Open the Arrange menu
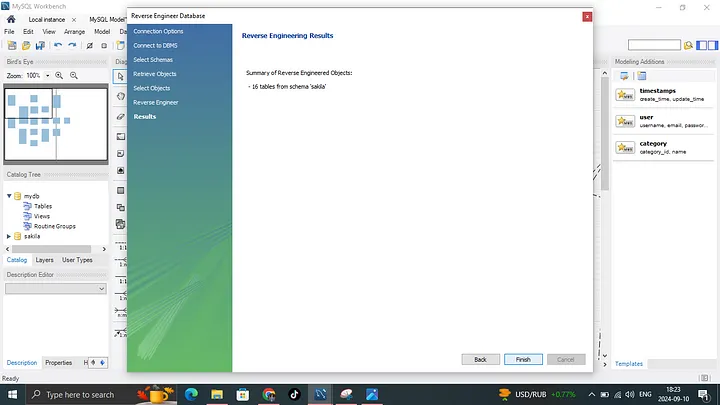The width and height of the screenshot is (720, 405). [x=74, y=32]
